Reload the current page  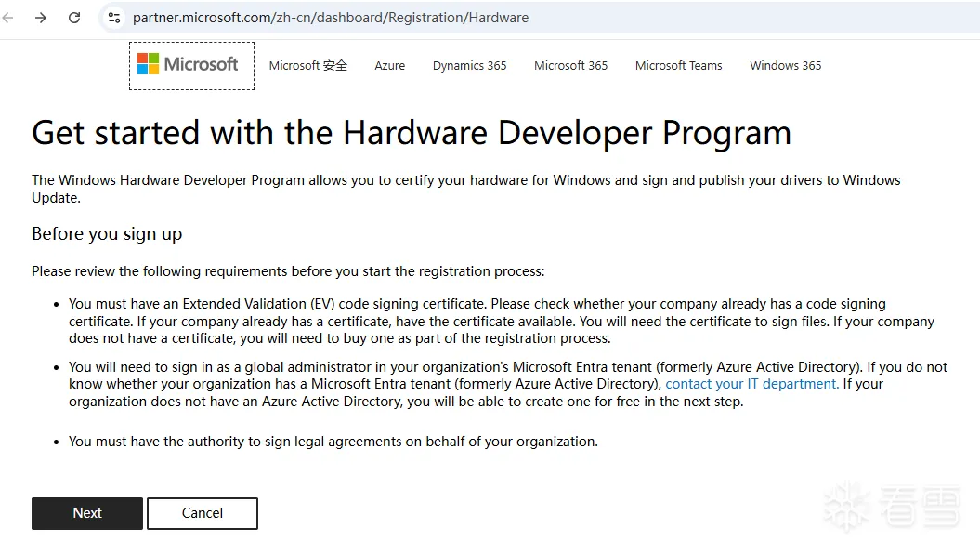pyautogui.click(x=74, y=18)
